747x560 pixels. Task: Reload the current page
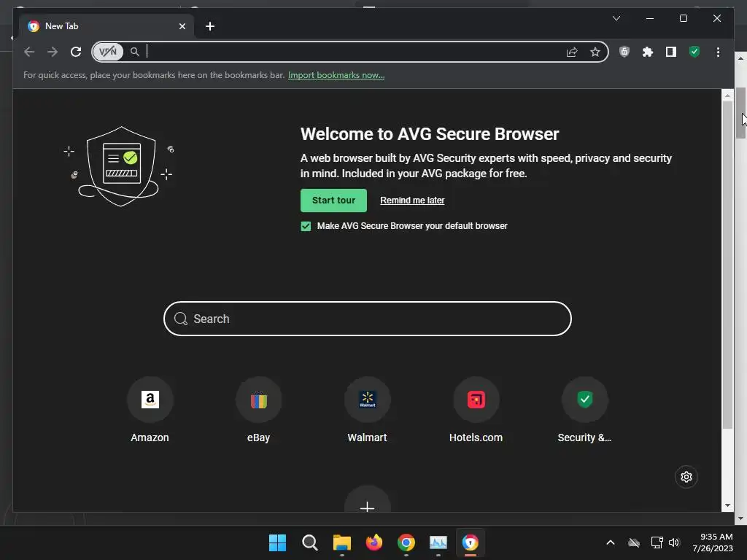pos(76,52)
